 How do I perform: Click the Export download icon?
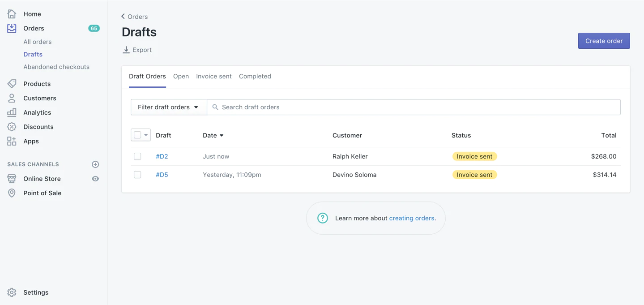point(126,50)
